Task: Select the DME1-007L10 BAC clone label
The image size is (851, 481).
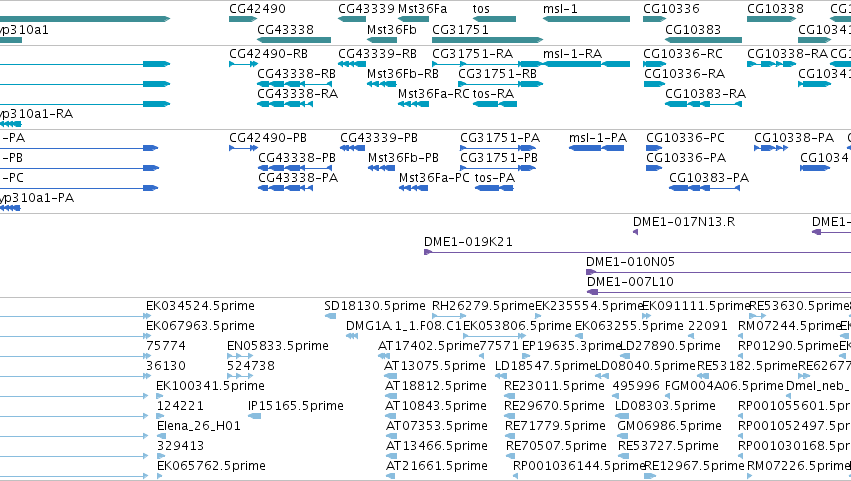Action: 630,282
